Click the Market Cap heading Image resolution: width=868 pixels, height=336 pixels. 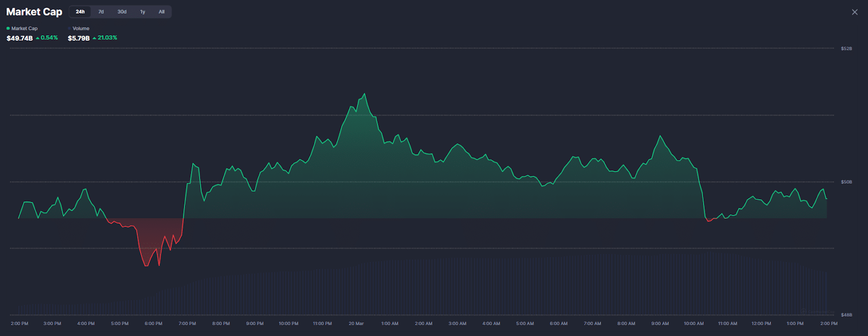(34, 12)
